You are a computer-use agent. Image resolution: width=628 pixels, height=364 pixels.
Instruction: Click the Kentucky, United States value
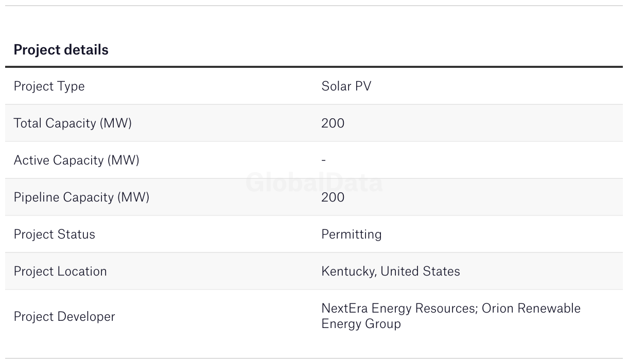tap(391, 271)
